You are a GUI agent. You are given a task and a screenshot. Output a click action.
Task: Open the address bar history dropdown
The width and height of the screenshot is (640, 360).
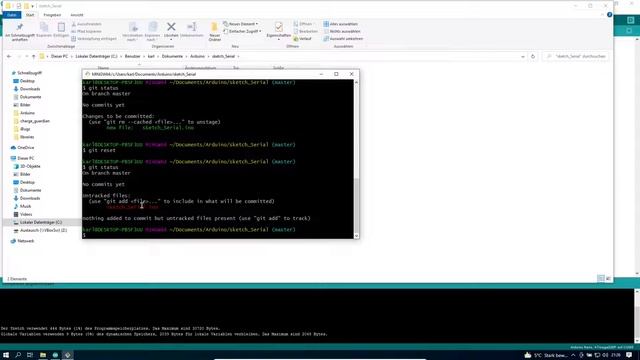(523, 57)
